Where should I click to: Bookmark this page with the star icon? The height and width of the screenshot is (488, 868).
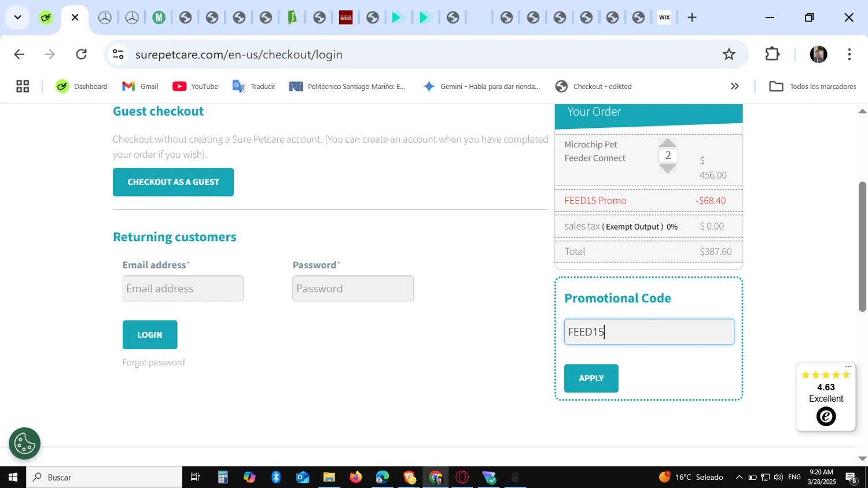pos(729,54)
